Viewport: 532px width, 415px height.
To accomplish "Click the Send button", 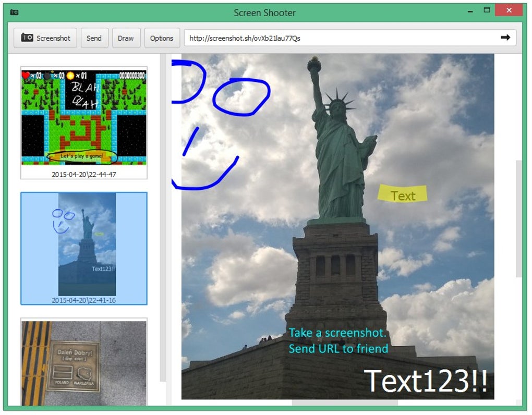I will click(x=94, y=38).
